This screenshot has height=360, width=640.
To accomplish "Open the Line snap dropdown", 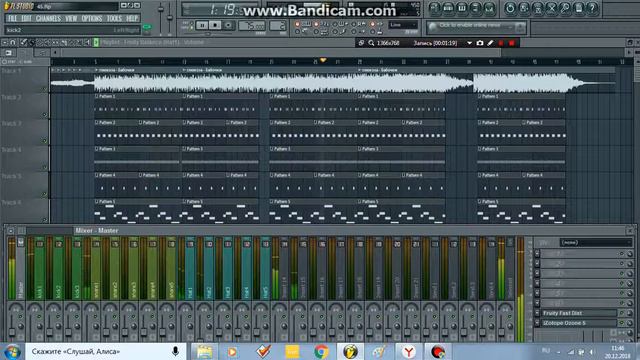I will click(x=403, y=25).
